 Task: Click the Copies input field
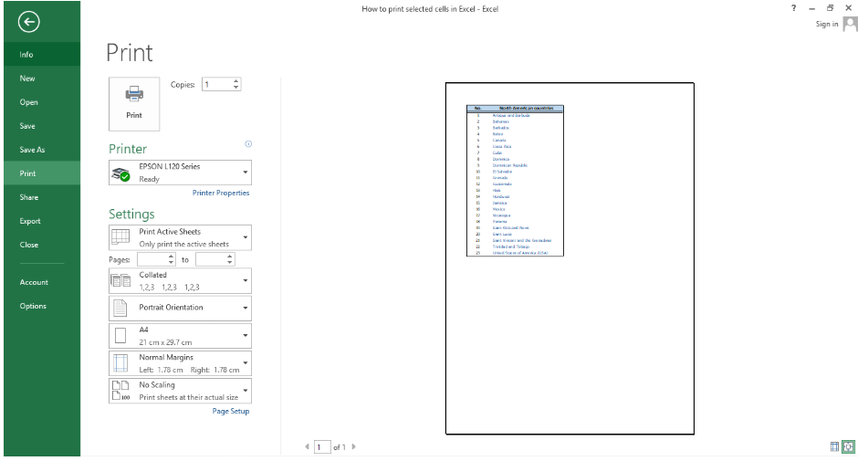217,85
